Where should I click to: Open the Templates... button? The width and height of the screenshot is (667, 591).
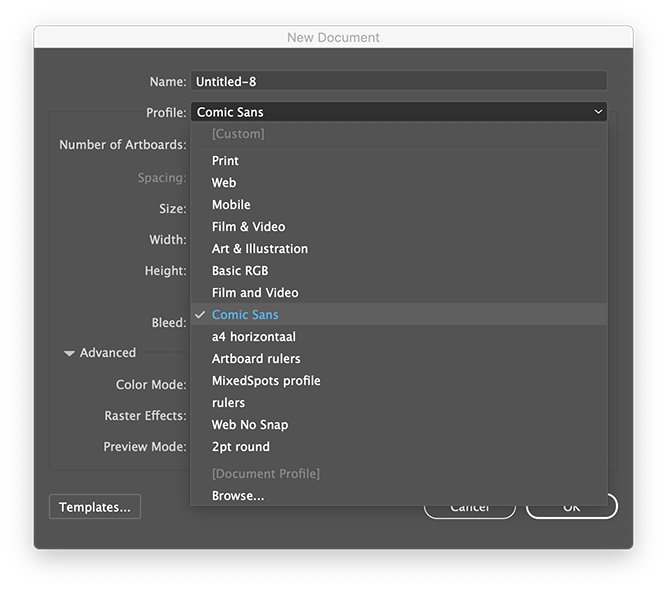pyautogui.click(x=95, y=507)
